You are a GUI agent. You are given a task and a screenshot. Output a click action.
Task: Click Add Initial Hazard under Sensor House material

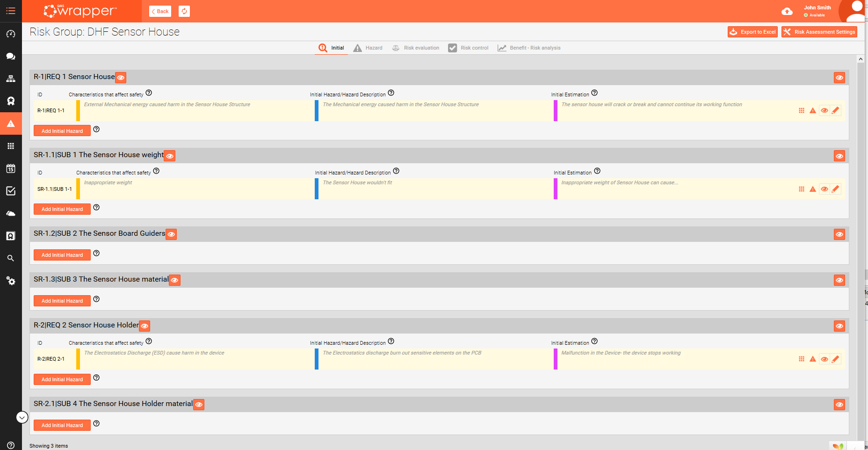click(62, 301)
